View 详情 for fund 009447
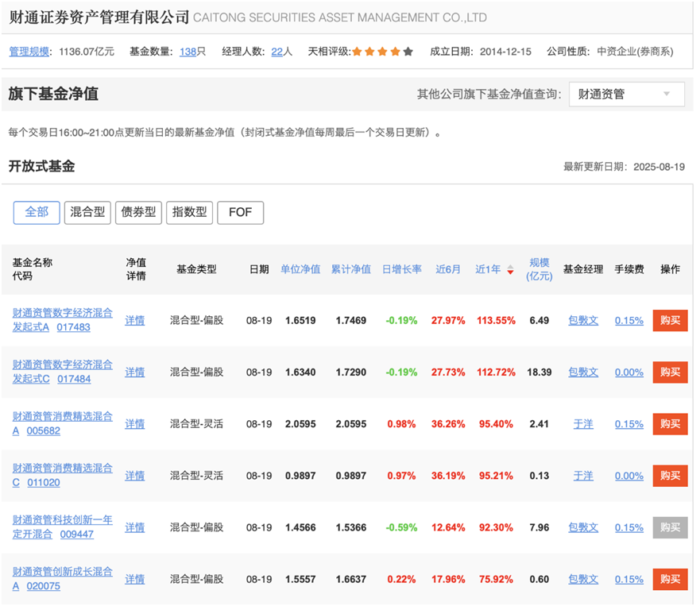The height and width of the screenshot is (606, 700). click(x=134, y=528)
